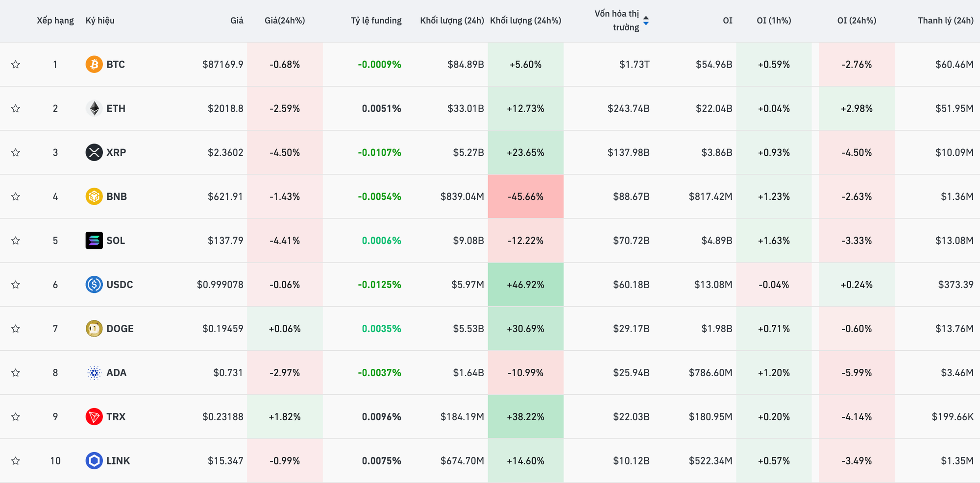Click the Cardano ADA icon
Screen dimensions: 980x483
(94, 373)
